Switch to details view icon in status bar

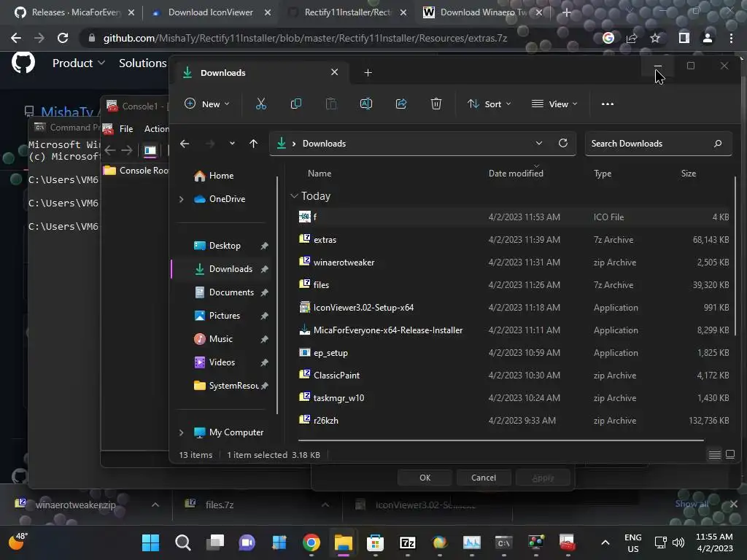[x=715, y=455]
